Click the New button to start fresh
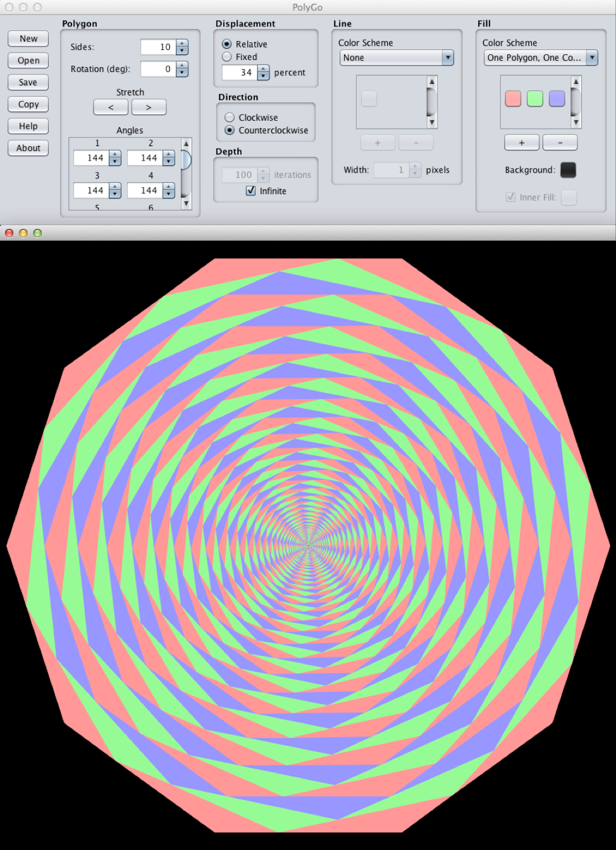 point(27,38)
